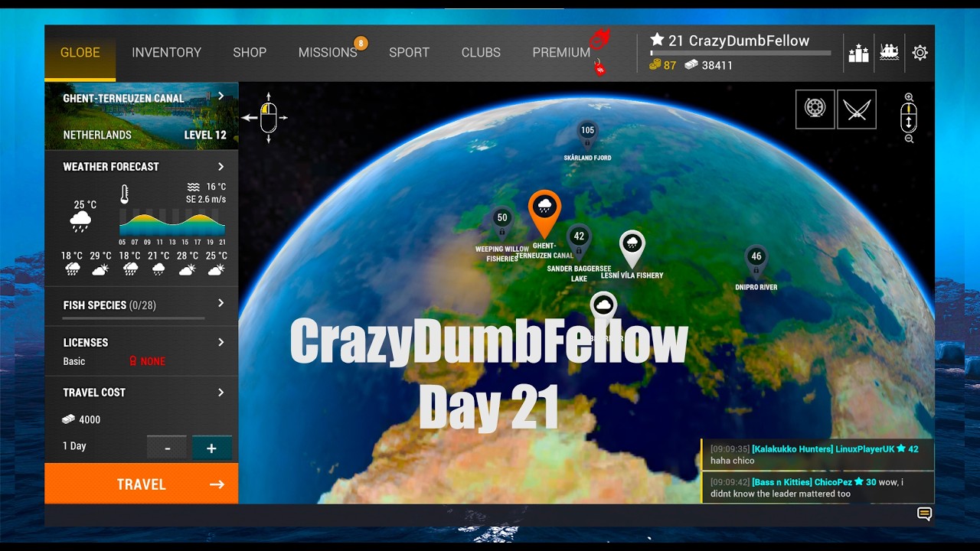Increase travel days with plus button
This screenshot has width=980, height=551.
(x=212, y=448)
